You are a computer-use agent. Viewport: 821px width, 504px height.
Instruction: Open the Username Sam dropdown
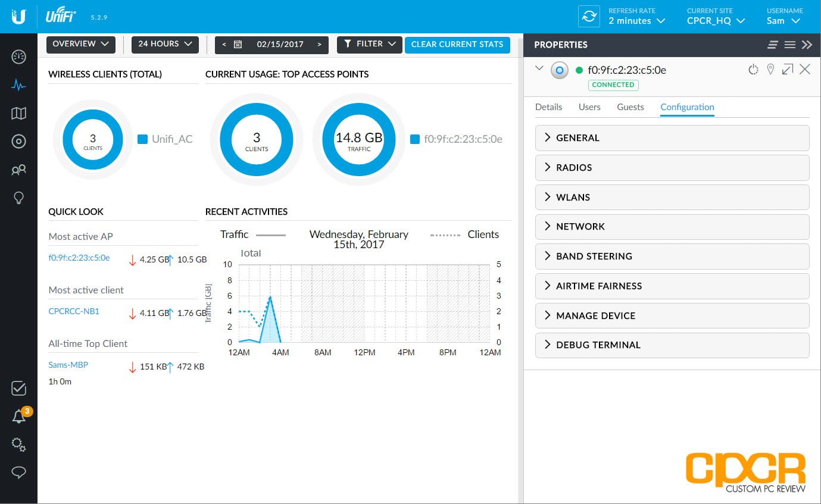point(783,21)
